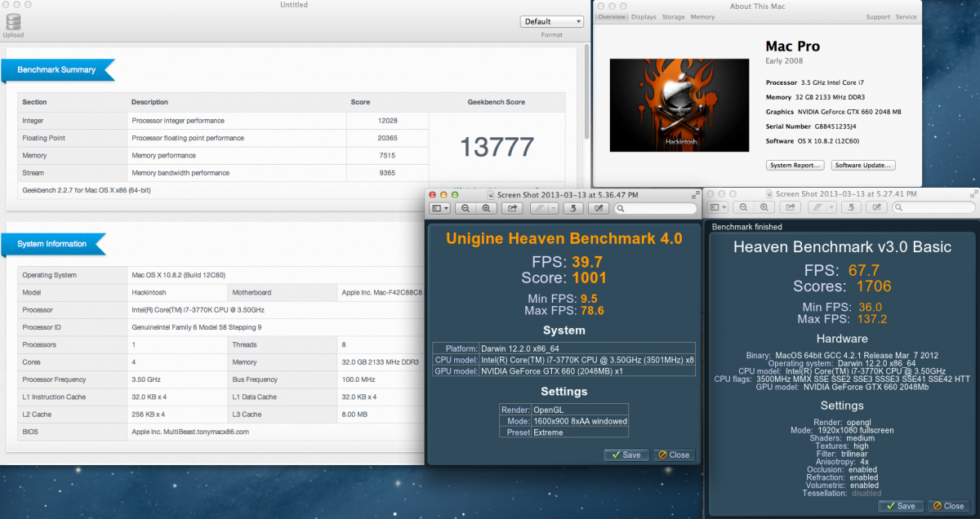Rotate the image in the 5.36.47 PM Preview window
The height and width of the screenshot is (519, 980).
tap(574, 208)
